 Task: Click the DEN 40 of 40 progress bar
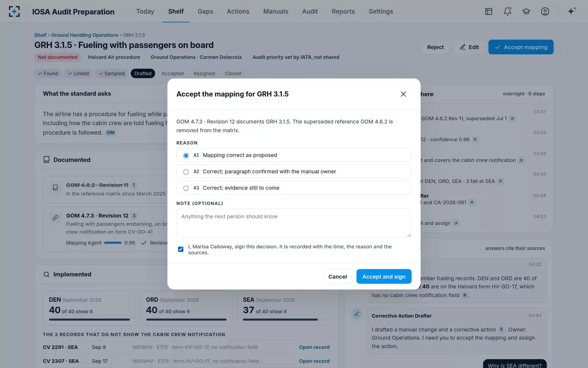coord(89,319)
